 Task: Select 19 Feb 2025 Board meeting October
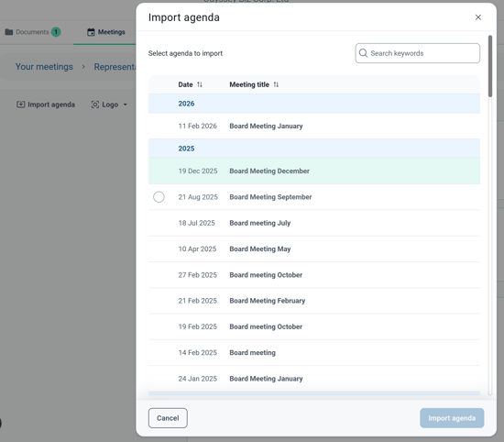(314, 326)
